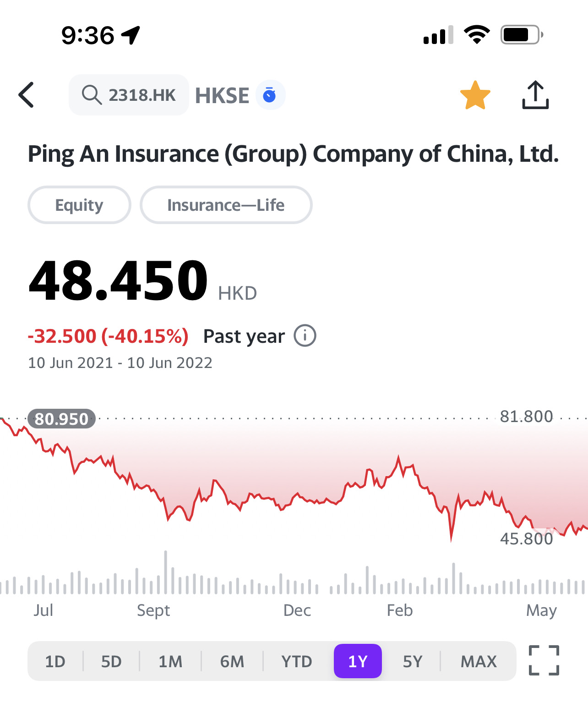Tap the location arrow in status bar

pyautogui.click(x=131, y=35)
